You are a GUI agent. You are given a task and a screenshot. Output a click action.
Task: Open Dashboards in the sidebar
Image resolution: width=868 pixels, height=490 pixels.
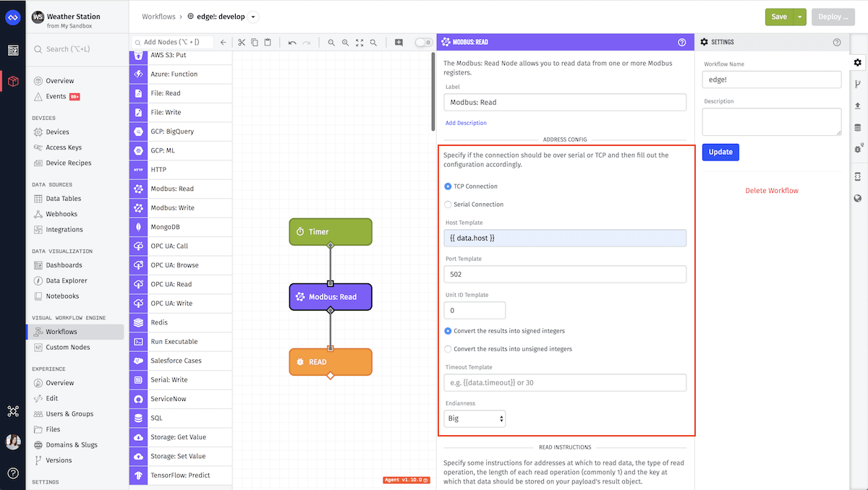tap(64, 265)
